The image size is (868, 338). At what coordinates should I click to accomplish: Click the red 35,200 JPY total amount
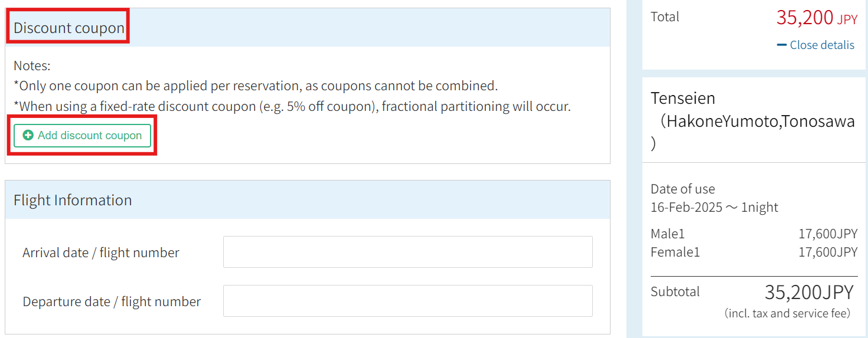(x=816, y=18)
